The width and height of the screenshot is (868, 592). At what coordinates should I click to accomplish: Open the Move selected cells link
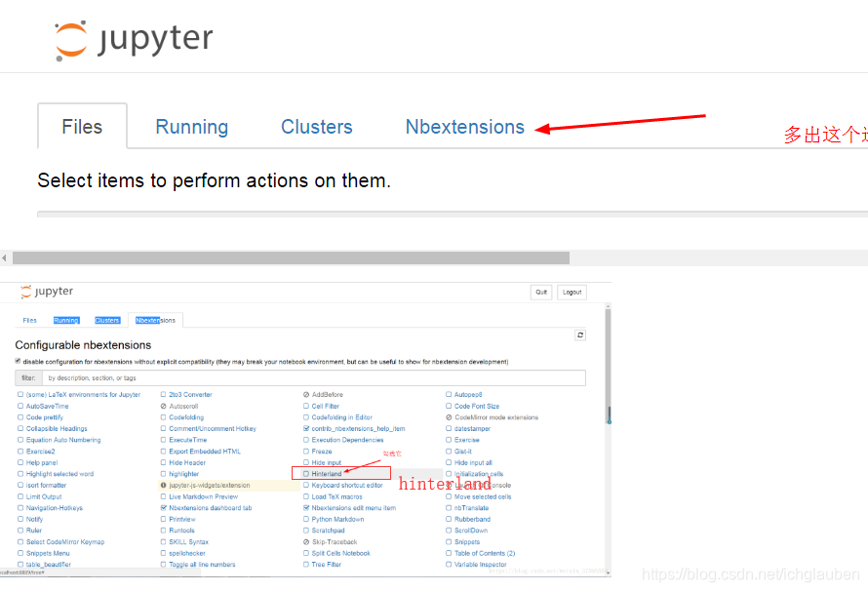click(x=483, y=496)
